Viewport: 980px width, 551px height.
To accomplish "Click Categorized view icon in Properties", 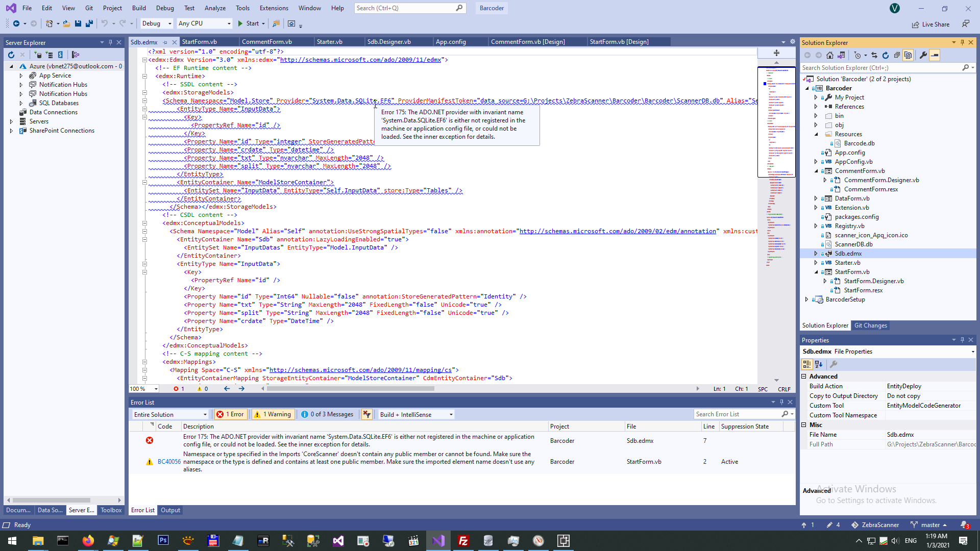I will click(x=807, y=364).
